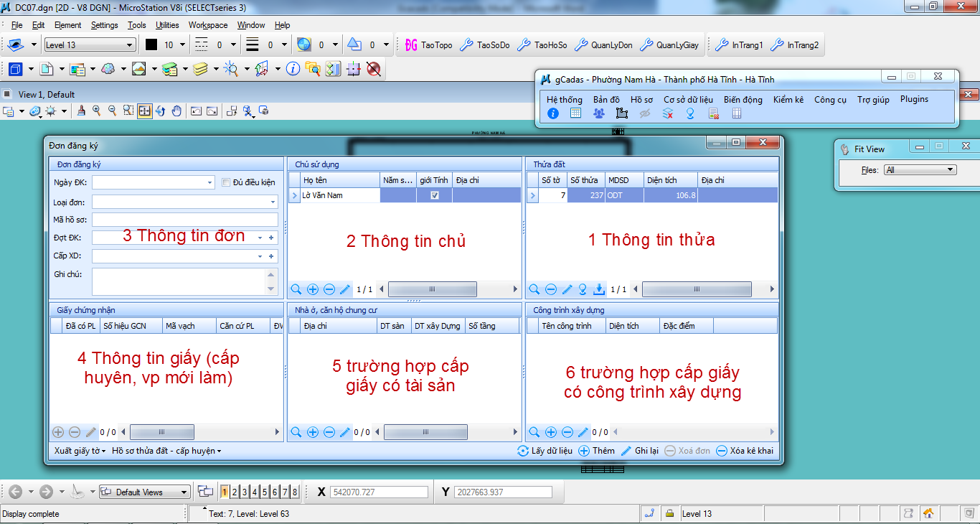Open the Workspace menu

[x=208, y=25]
